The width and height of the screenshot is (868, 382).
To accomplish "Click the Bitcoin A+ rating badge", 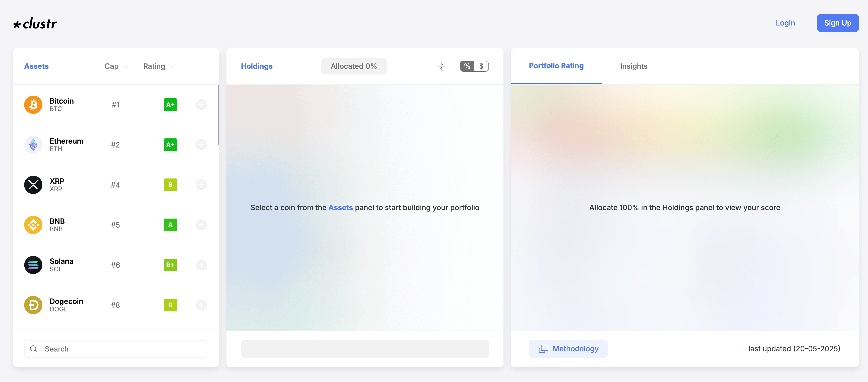I will tap(170, 105).
